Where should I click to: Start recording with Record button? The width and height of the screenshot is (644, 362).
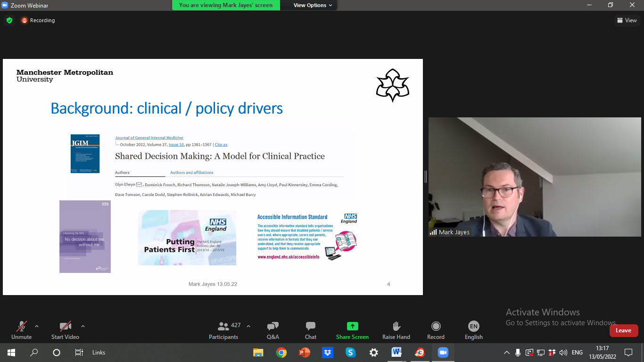(436, 330)
